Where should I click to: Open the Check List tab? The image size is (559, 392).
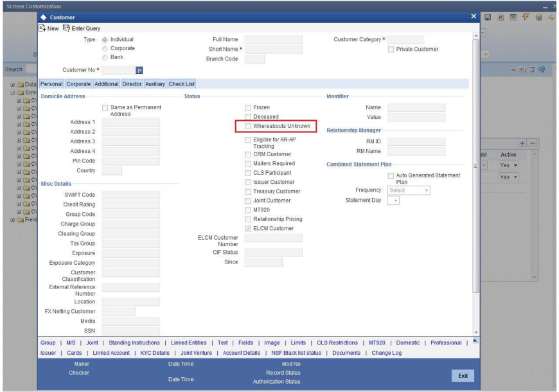(181, 84)
